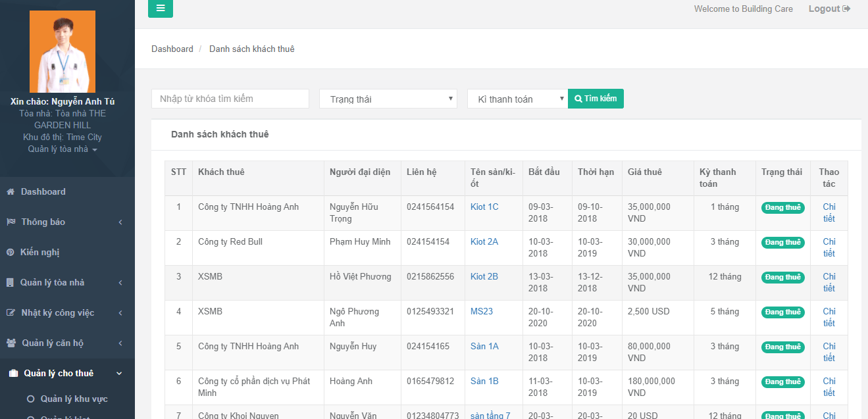View Chi tiết for Hồ Việt Phương row

click(829, 282)
